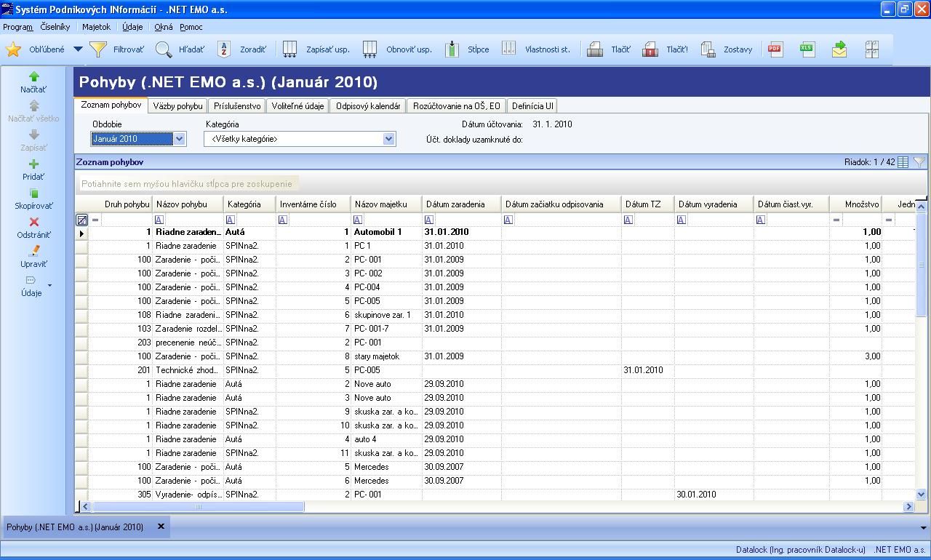
Task: Click the Zostavy toolbar button
Action: [x=726, y=49]
